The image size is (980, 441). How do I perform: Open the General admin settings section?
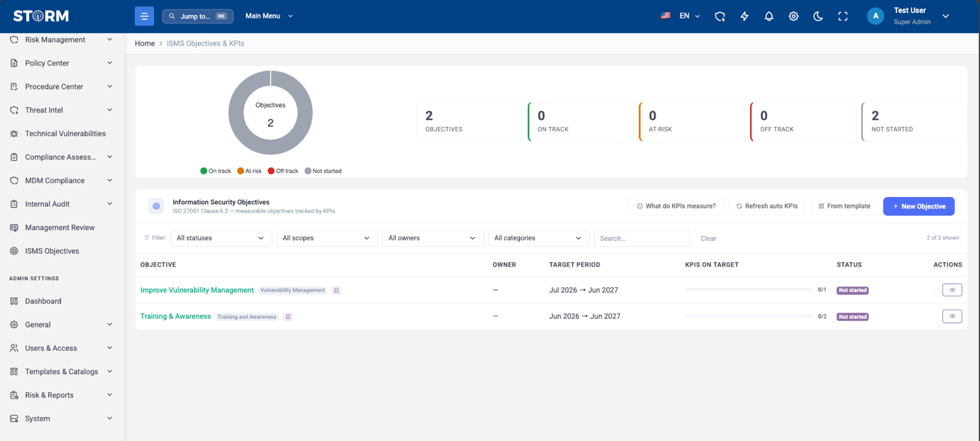pos(62,325)
